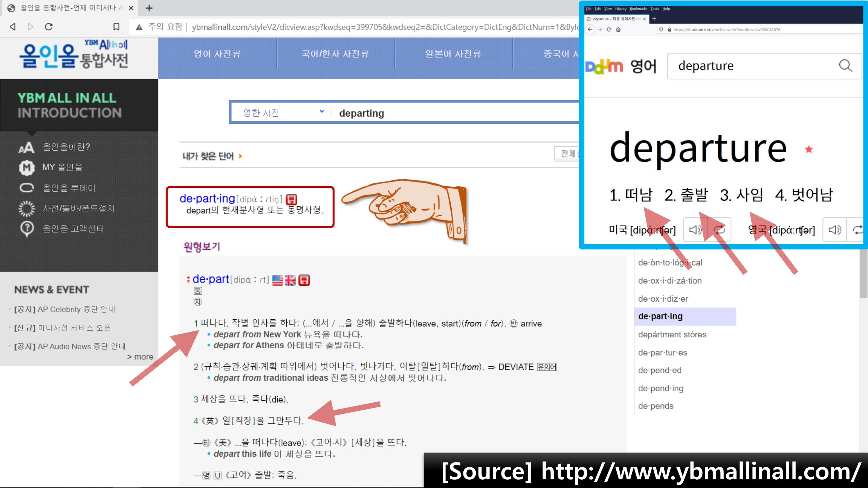This screenshot has width=868, height=488.
Task: Open 영어 사전류 menu tab
Action: click(217, 54)
